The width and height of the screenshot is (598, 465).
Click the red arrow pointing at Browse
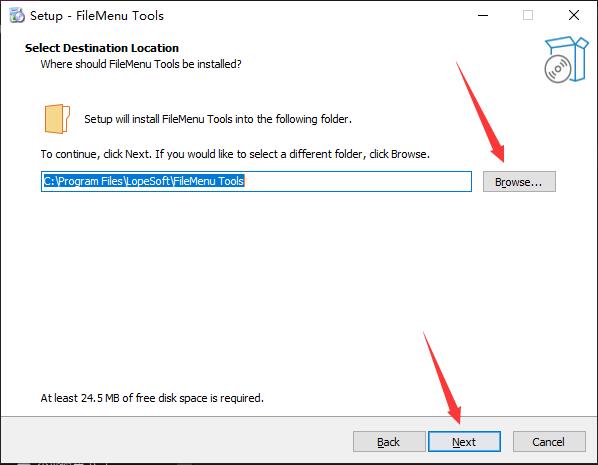point(481,112)
